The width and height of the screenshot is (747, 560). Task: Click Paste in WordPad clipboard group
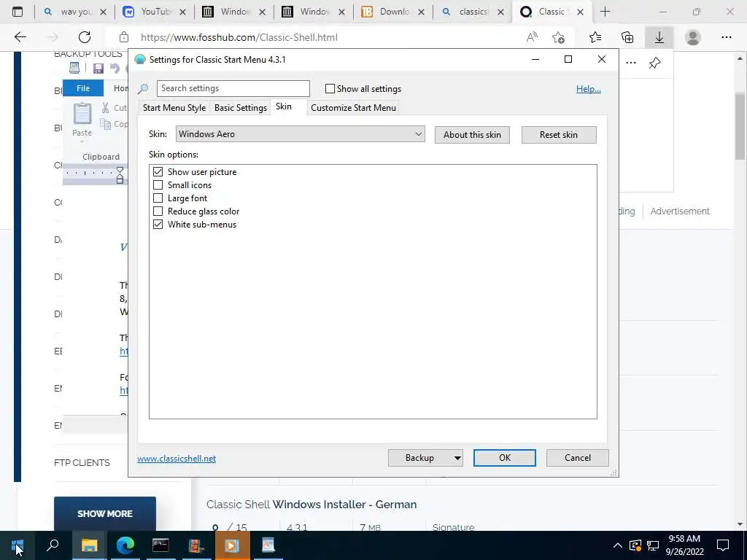point(82,122)
